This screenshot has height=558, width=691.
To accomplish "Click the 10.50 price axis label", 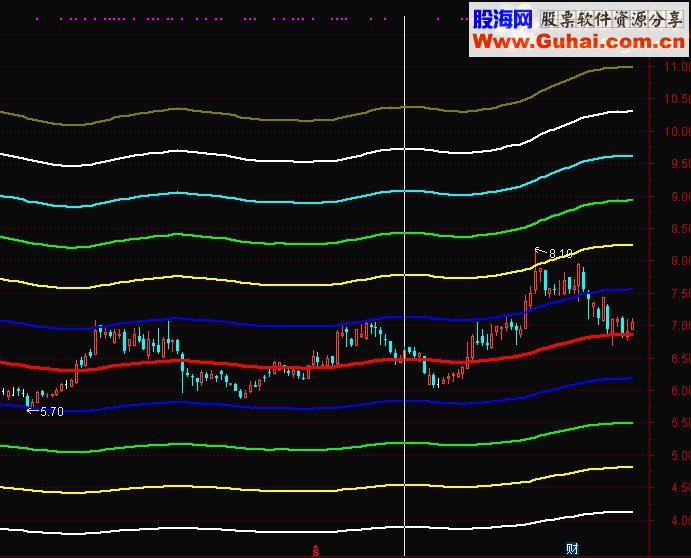I will point(677,99).
